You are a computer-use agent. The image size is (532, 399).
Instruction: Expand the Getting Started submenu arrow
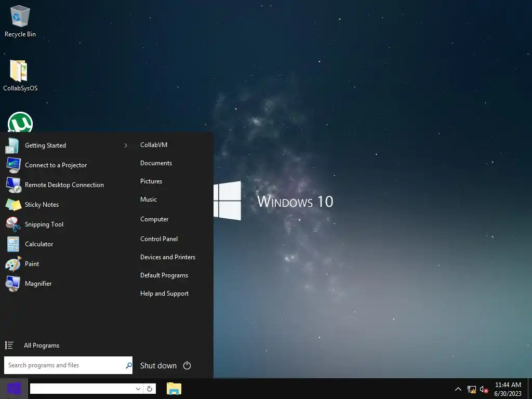tap(126, 145)
